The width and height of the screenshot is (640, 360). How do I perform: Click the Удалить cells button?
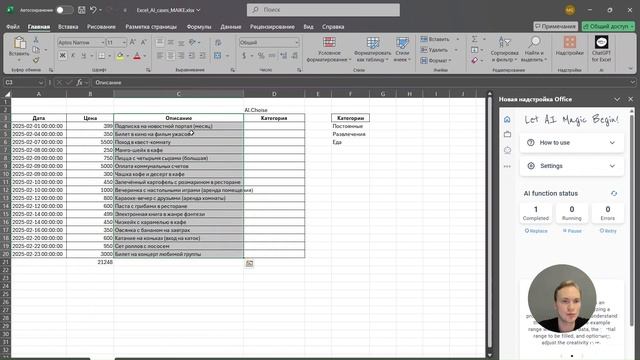(x=434, y=50)
